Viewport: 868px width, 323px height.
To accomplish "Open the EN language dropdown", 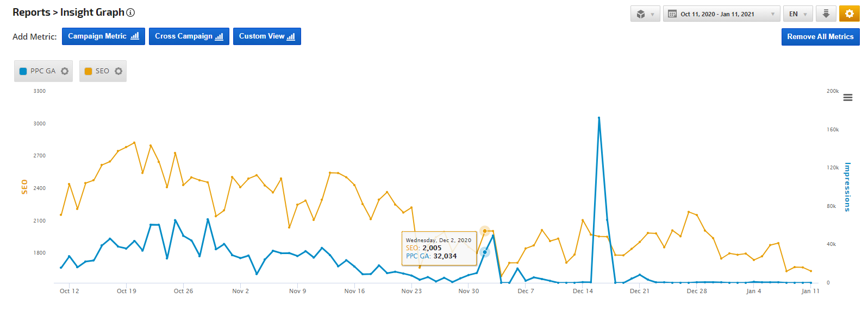I will (798, 14).
